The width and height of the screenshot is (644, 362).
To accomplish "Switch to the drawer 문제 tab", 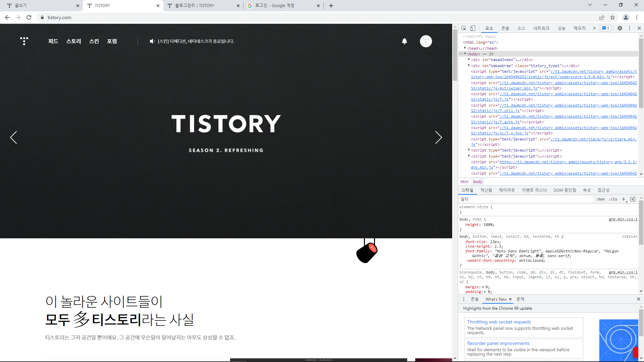I will pyautogui.click(x=520, y=299).
